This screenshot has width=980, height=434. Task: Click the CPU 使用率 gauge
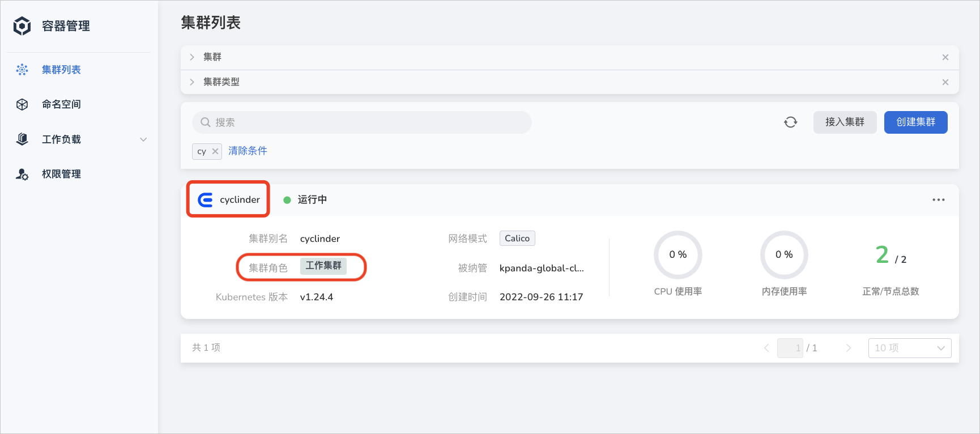tap(678, 255)
